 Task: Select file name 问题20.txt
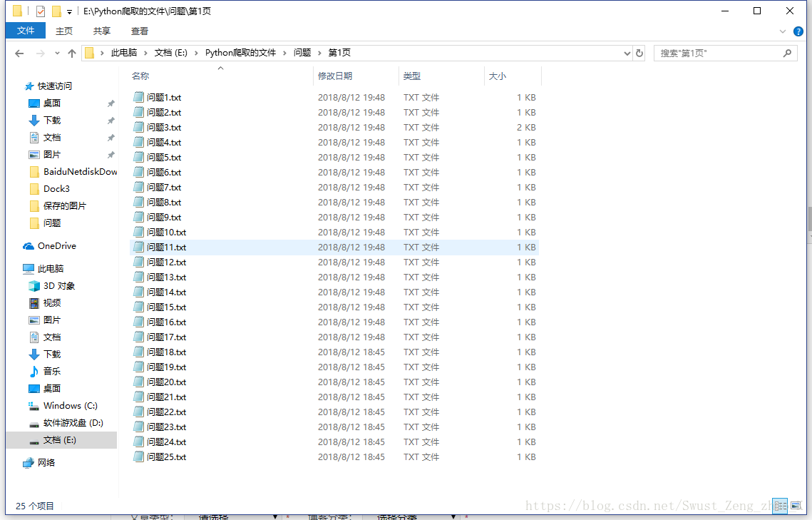click(x=166, y=382)
